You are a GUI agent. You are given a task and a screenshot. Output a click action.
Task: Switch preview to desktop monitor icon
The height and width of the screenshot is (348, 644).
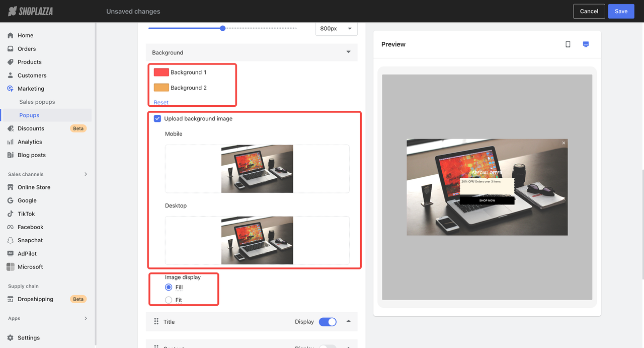pyautogui.click(x=586, y=44)
